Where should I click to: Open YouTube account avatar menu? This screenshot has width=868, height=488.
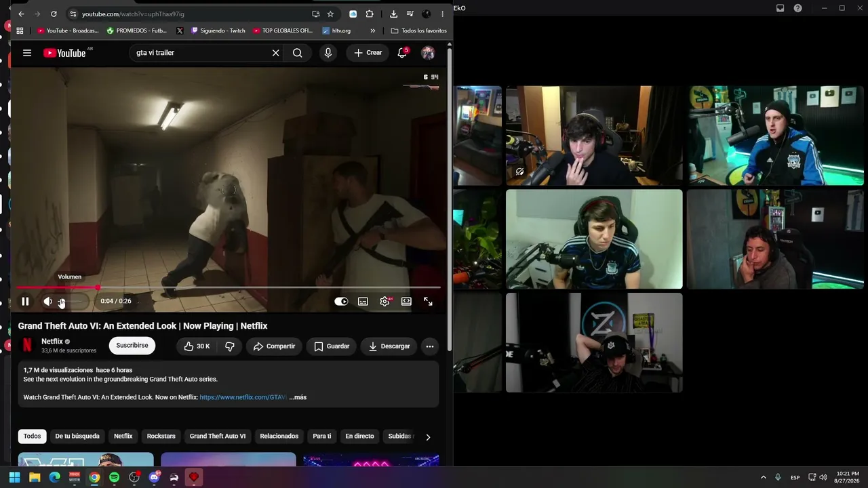coord(428,53)
